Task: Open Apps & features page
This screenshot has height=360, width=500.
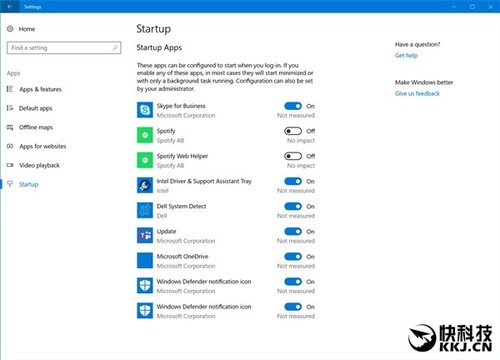Action: click(40, 89)
